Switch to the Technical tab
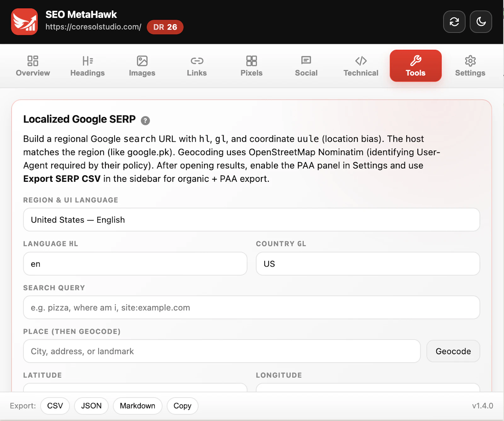The height and width of the screenshot is (421, 504). 361,66
